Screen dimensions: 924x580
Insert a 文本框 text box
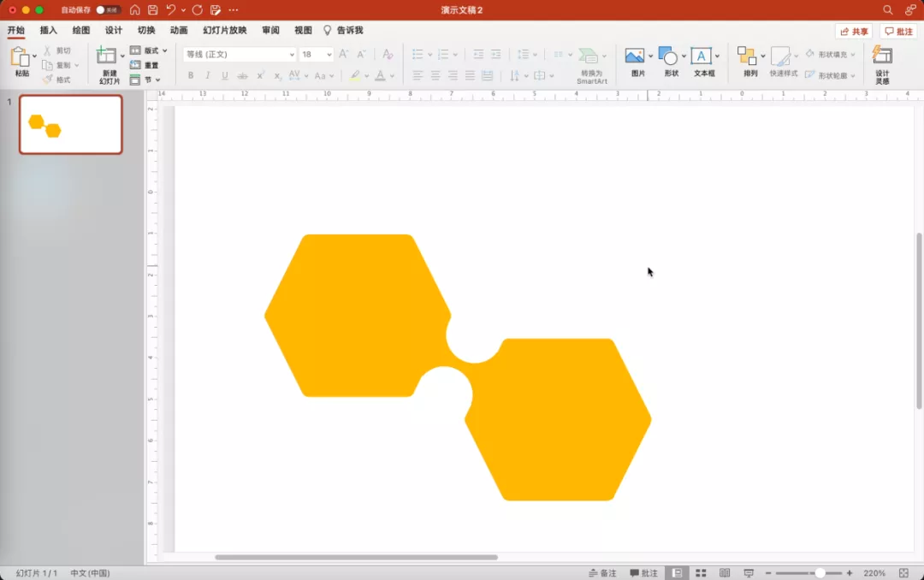(702, 56)
